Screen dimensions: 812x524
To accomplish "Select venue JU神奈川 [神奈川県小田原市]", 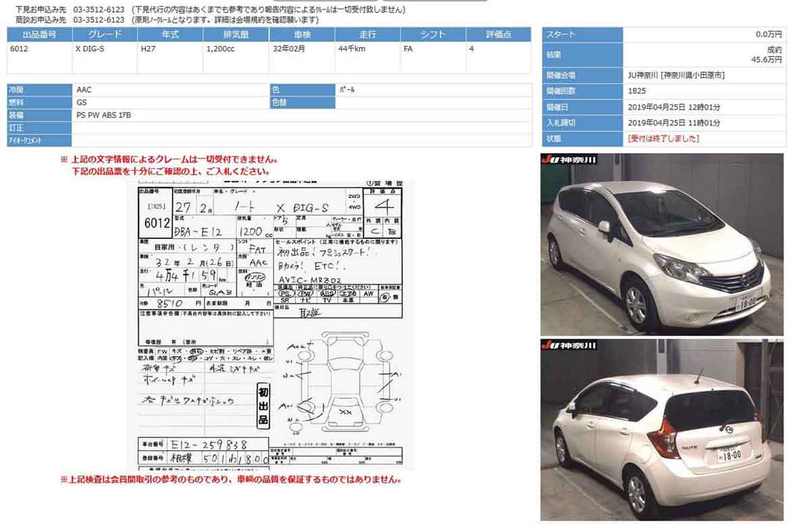I will [x=675, y=75].
